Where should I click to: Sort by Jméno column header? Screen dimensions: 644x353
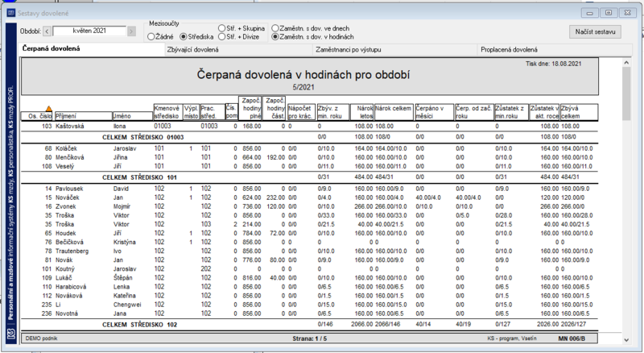[x=132, y=116]
